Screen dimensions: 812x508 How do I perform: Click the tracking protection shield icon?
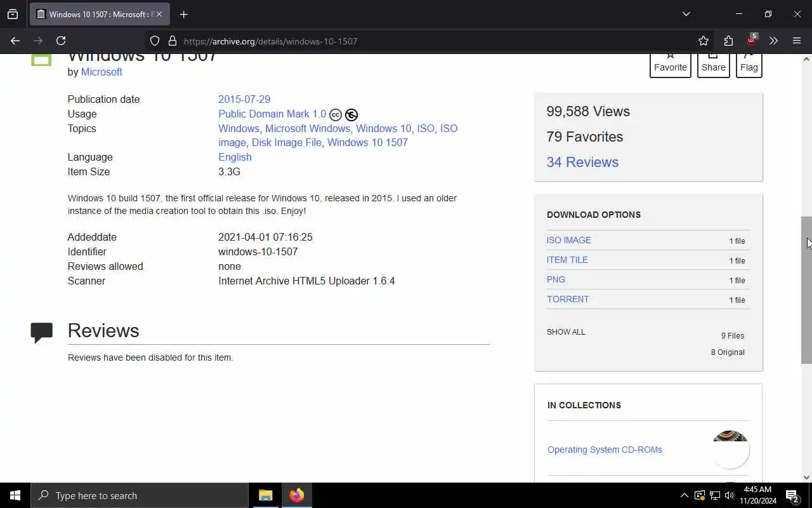[x=155, y=41]
